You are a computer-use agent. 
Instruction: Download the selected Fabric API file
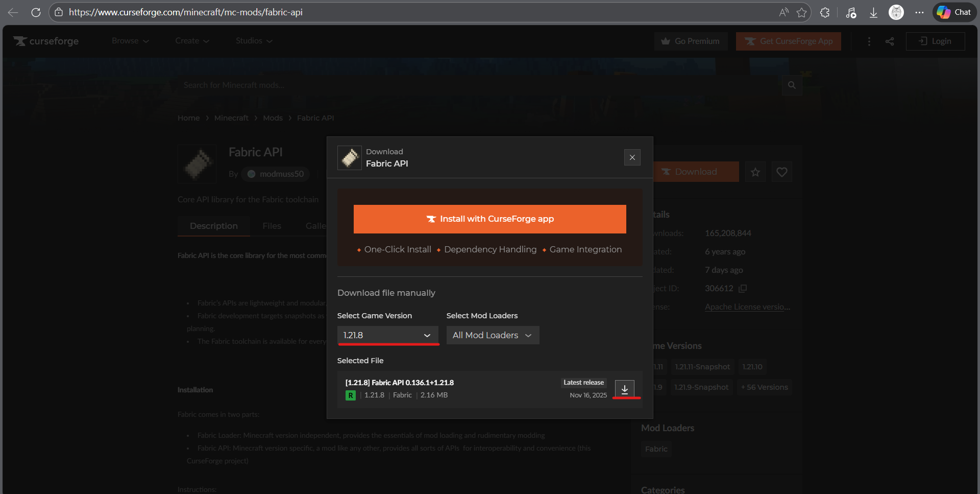pos(624,389)
